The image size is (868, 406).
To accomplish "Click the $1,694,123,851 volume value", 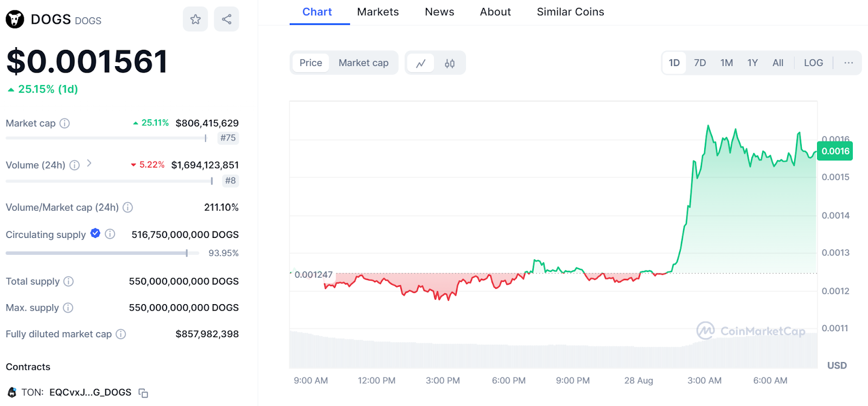I will 205,165.
